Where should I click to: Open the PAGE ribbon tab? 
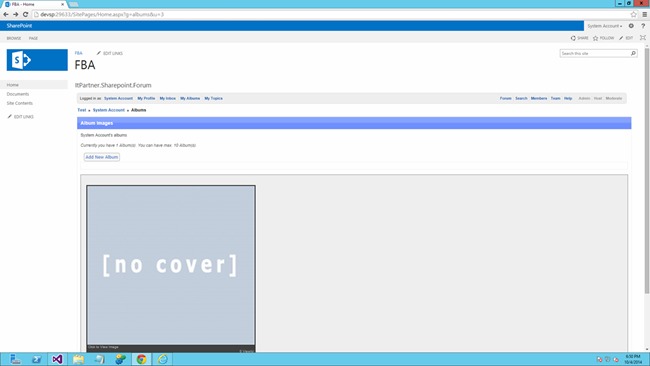33,38
